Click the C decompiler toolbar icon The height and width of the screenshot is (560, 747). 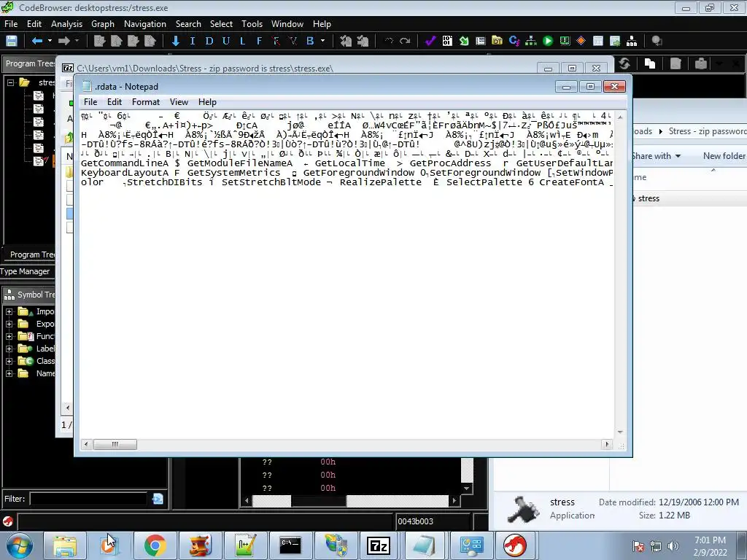514,41
